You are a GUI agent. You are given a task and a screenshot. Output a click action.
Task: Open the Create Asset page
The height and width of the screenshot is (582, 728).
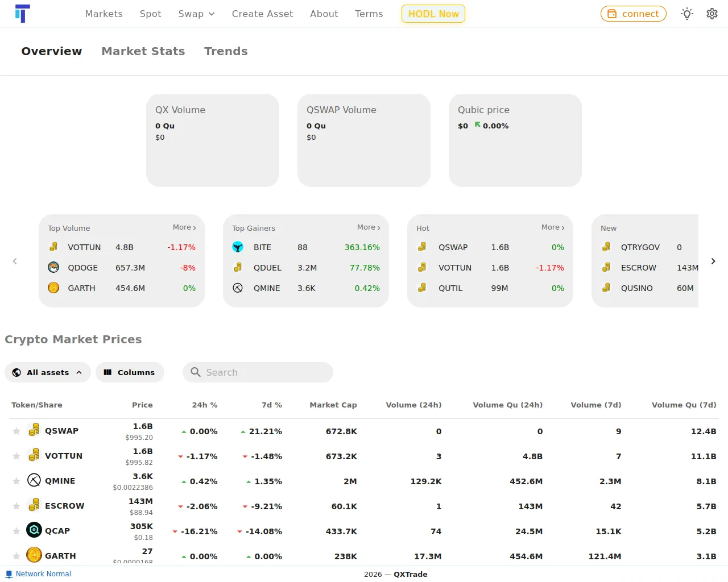click(x=262, y=14)
